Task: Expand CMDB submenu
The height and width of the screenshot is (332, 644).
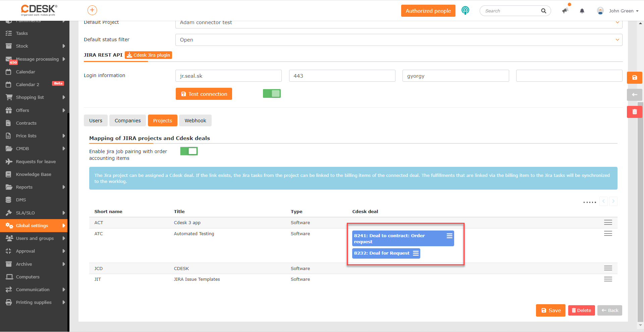Action: click(x=63, y=149)
